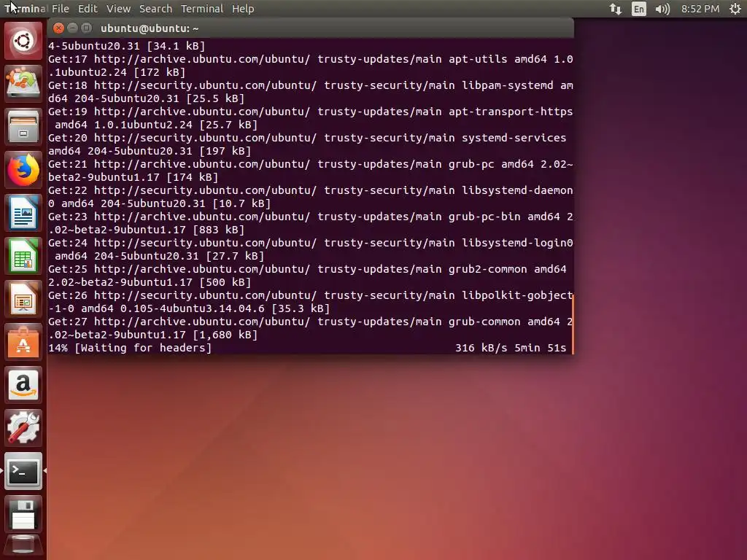The image size is (747, 560).
Task: Open the File menu
Action: coord(60,9)
